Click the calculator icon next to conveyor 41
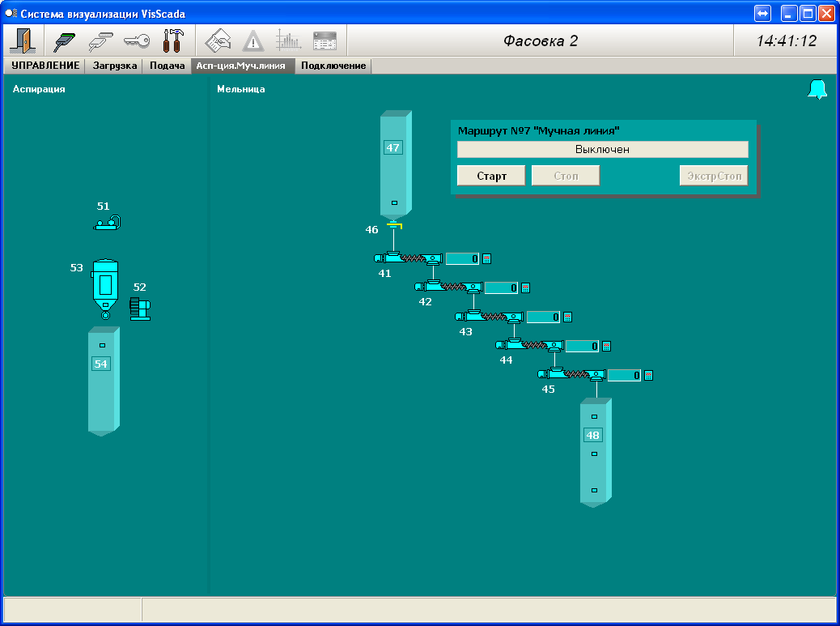This screenshot has height=626, width=840. [487, 259]
